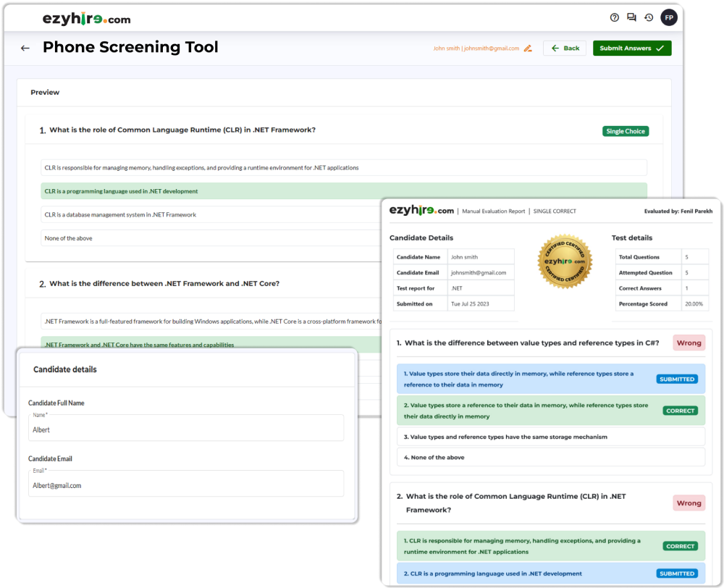Image resolution: width=724 pixels, height=588 pixels.
Task: Click question 2 about .NET Framework and .NET Core
Action: click(164, 284)
